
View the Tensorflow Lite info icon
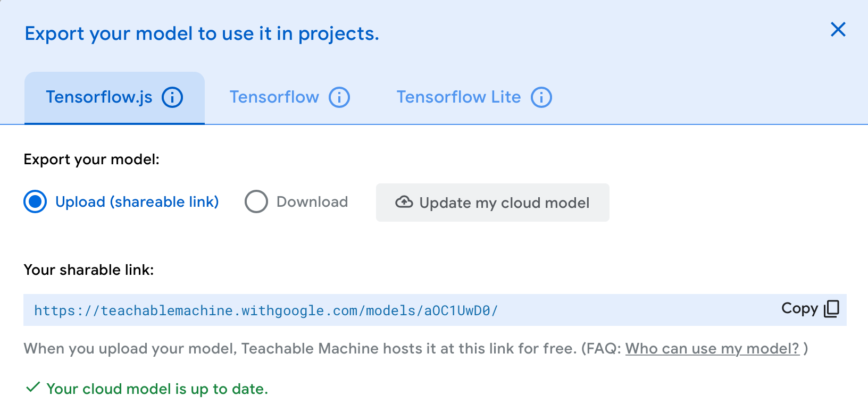click(x=541, y=97)
